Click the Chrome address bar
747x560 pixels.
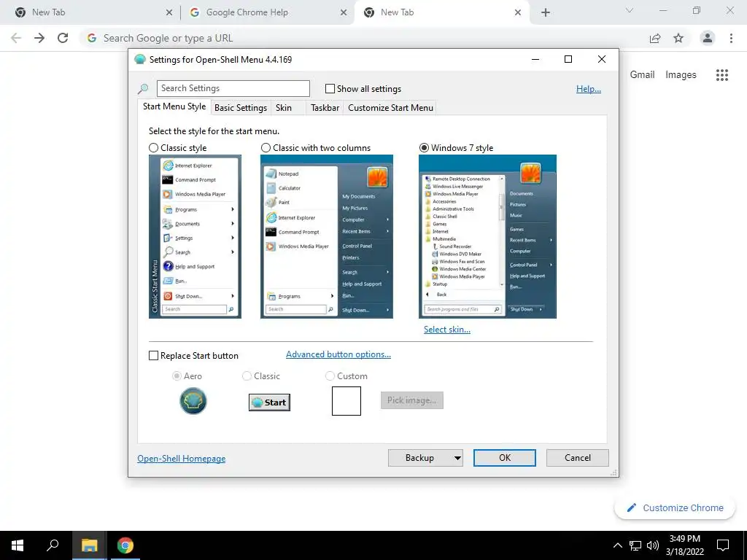[362, 38]
